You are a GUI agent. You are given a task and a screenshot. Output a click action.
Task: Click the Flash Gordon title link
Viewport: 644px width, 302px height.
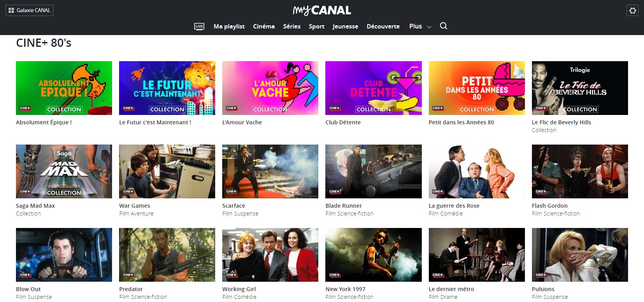pos(549,206)
